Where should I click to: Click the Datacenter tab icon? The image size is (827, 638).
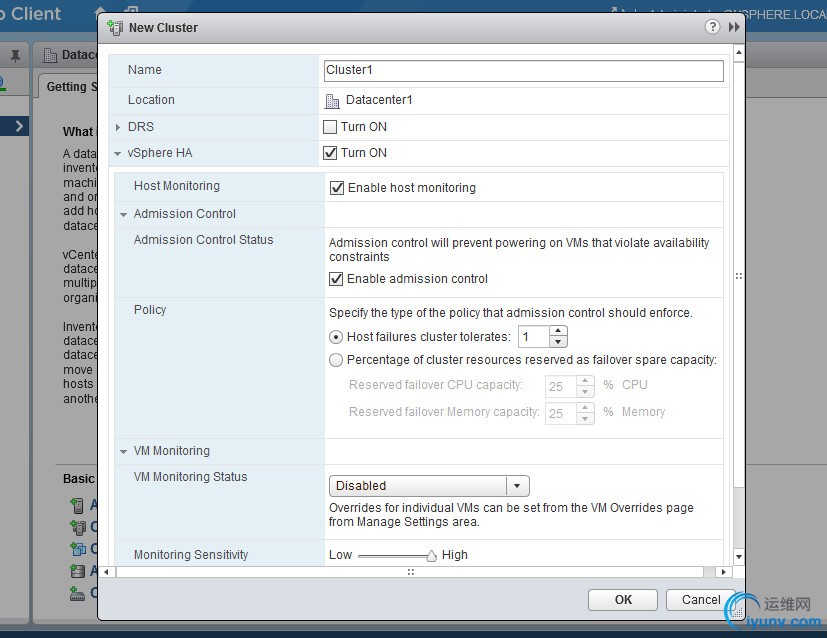50,55
